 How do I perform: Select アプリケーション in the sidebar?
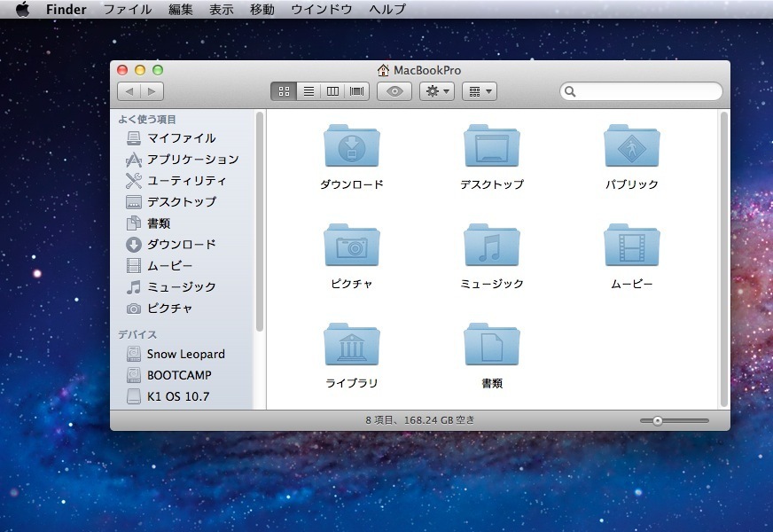pos(192,160)
